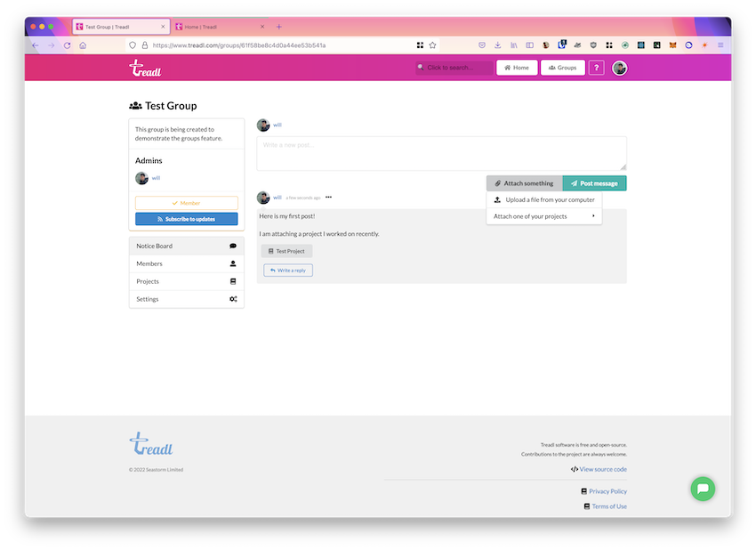Switch to the Home | Treadl browser tab
Viewport: 756px width, 550px height.
click(220, 27)
